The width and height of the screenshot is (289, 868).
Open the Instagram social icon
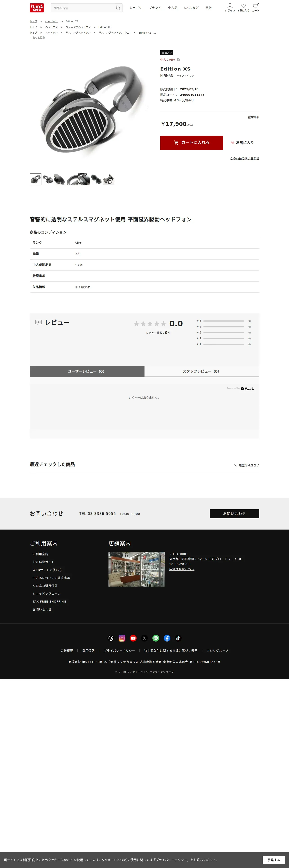pos(122,638)
